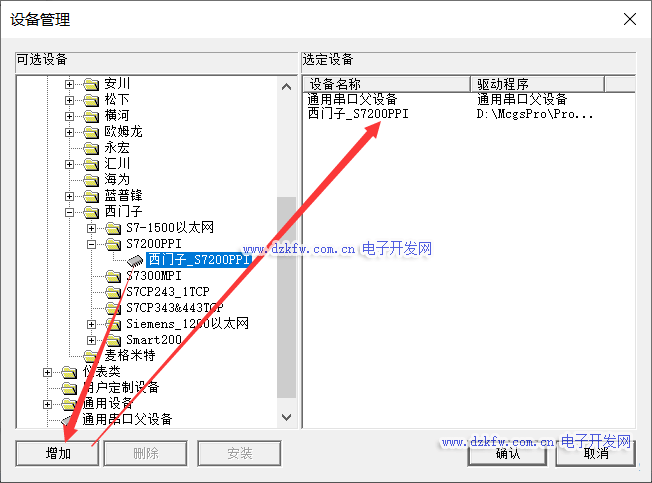Viewport: 652px width, 483px height.
Task: Expand the 欧姆龙 tree node
Action: (x=70, y=132)
